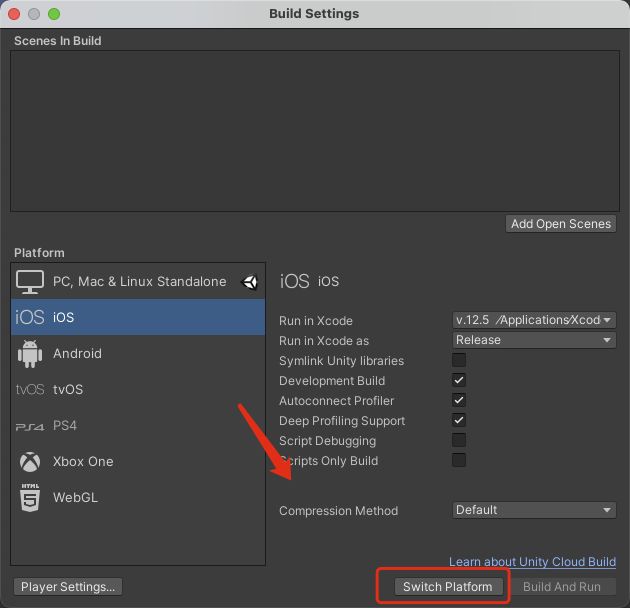Open Learn about Unity Cloud Build link
Image resolution: width=630 pixels, height=608 pixels.
[532, 562]
